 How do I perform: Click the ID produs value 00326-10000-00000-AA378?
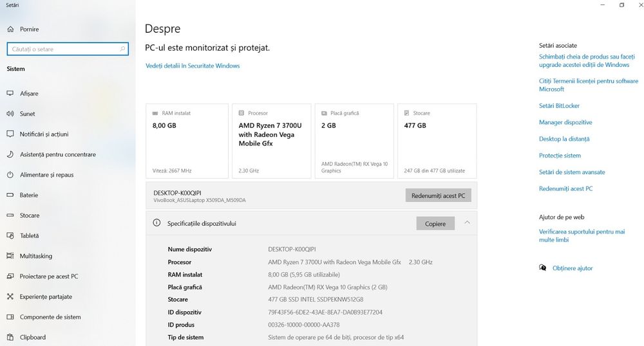pos(304,325)
